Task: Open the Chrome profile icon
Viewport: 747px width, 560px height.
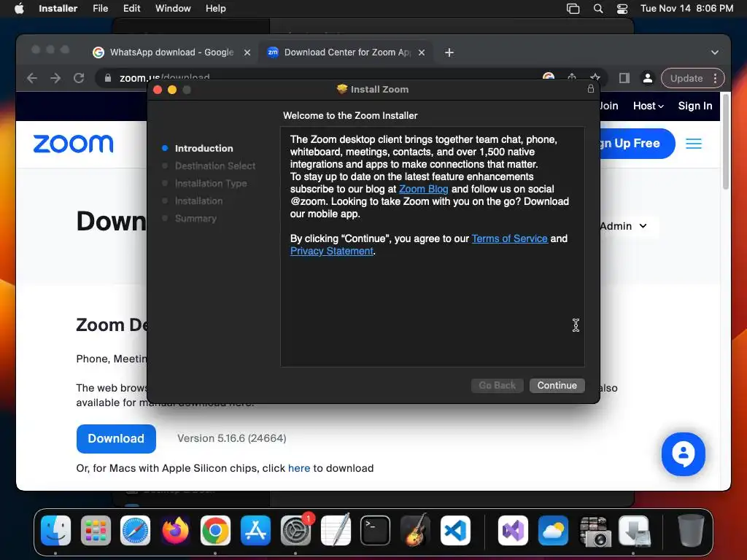Action: 648,78
